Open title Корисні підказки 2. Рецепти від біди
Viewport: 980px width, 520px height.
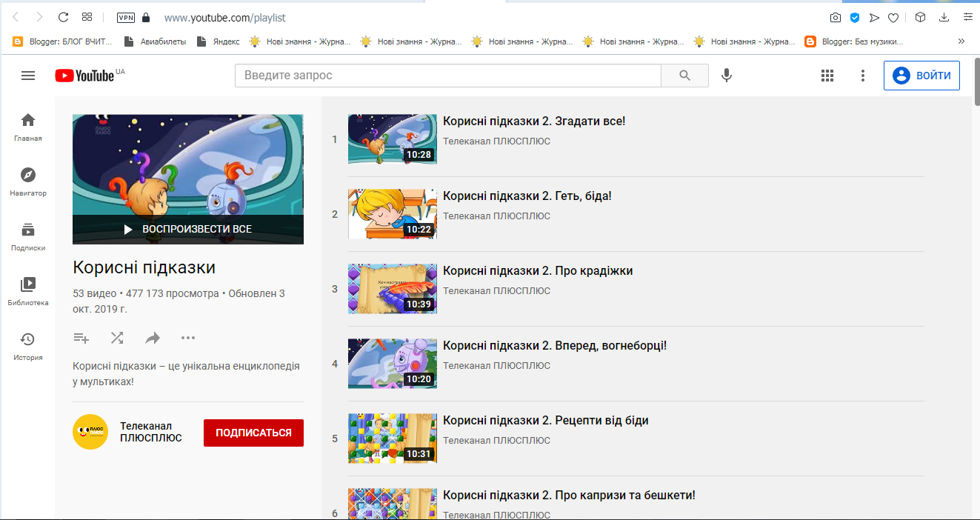point(546,420)
